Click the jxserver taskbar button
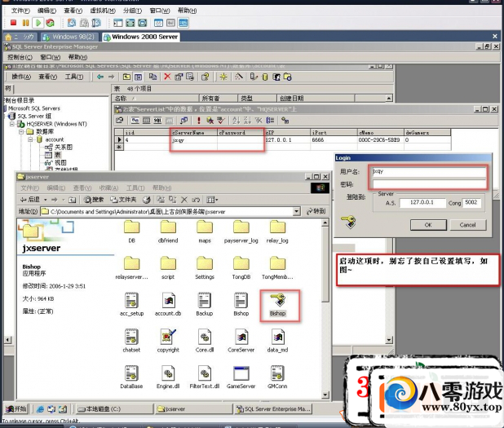This screenshot has width=504, height=428. click(x=193, y=408)
